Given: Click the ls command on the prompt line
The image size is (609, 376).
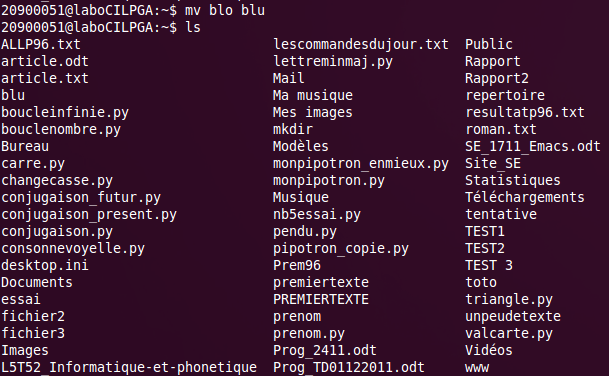Looking at the screenshot, I should click(193, 27).
